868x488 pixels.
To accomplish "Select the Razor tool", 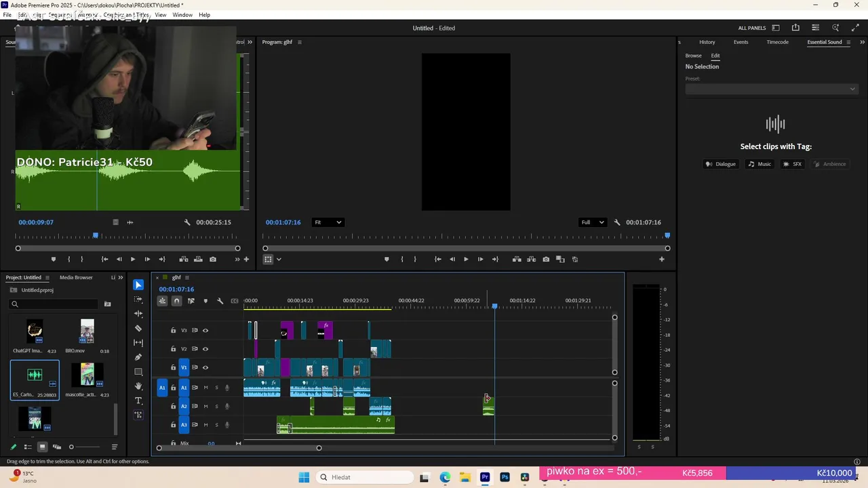I will coord(138,328).
